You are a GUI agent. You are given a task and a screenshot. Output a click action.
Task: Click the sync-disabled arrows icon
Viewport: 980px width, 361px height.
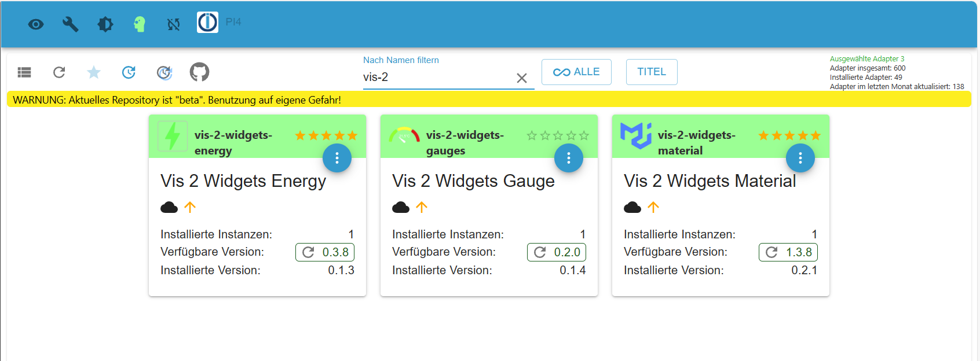click(174, 24)
